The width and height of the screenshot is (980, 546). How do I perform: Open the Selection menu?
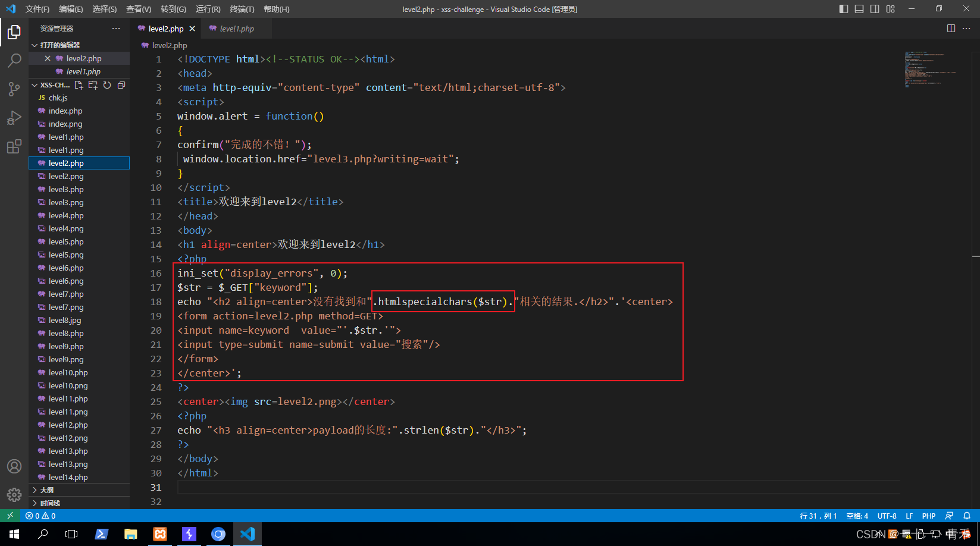[x=105, y=9]
